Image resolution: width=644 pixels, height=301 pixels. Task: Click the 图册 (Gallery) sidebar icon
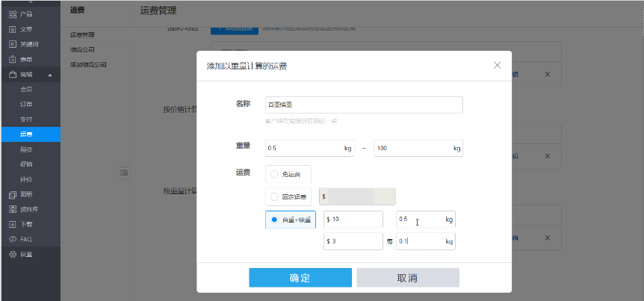click(x=13, y=194)
